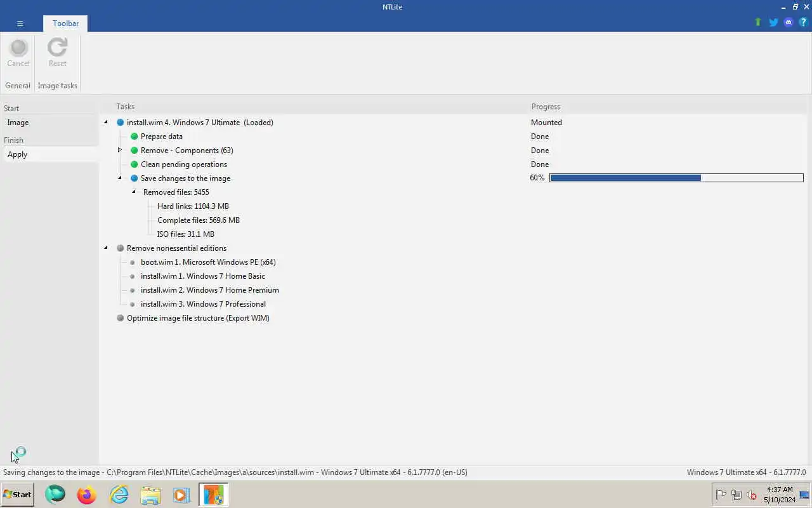Image resolution: width=812 pixels, height=508 pixels.
Task: Select Image in the left sidebar
Action: (51, 123)
